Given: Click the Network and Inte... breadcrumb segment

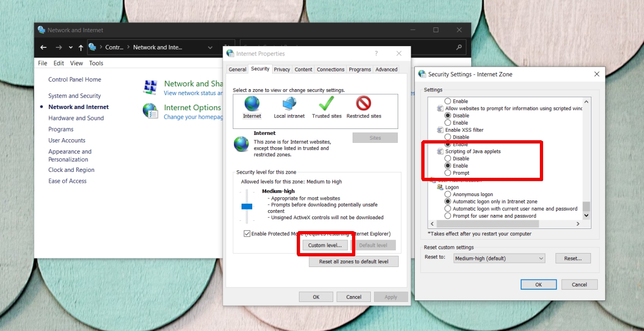Looking at the screenshot, I should click(158, 47).
